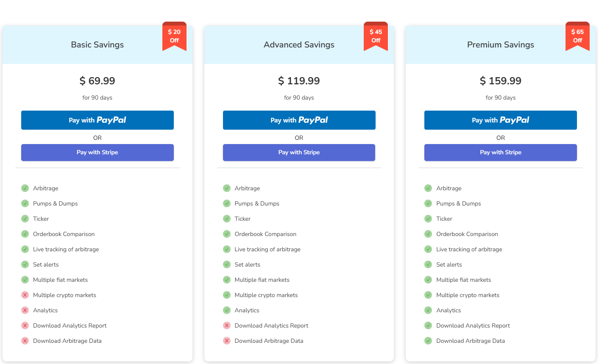Click green check next to Premium Set alerts

pos(428,264)
